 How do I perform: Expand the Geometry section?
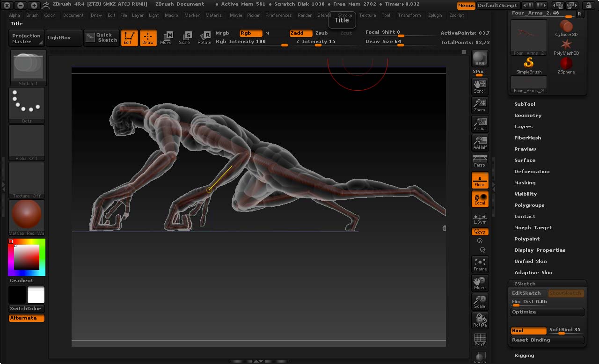(528, 115)
